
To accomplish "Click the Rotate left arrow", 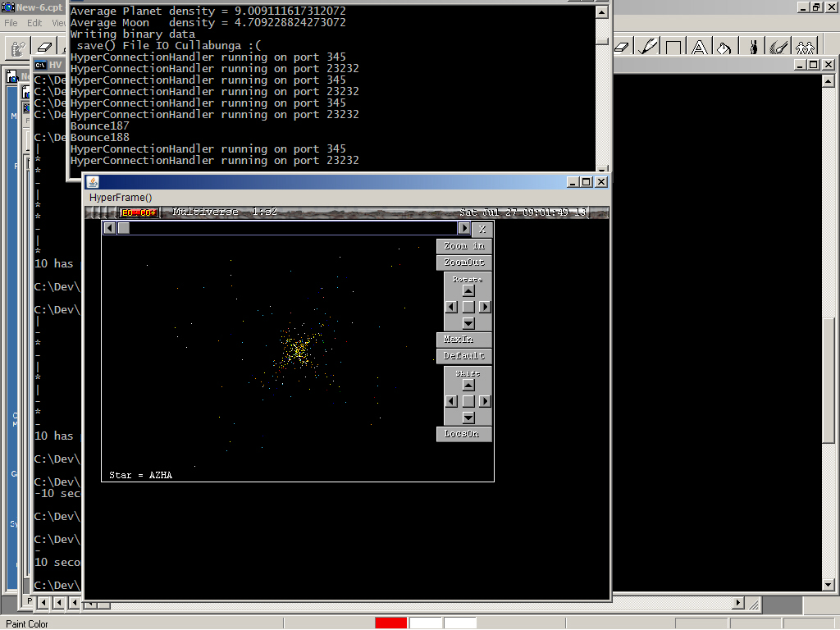I will tap(451, 307).
